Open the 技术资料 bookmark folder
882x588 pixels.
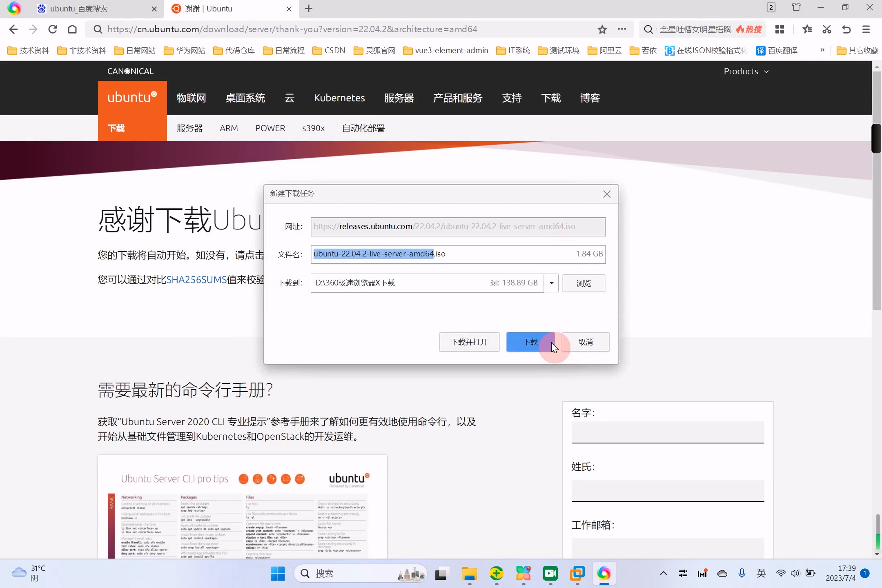pos(28,50)
